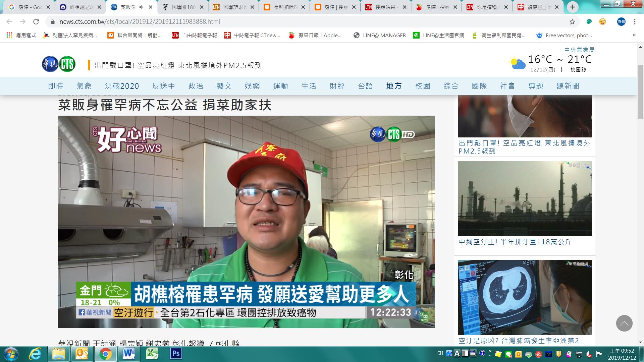Open the 即時 news section

[56, 86]
